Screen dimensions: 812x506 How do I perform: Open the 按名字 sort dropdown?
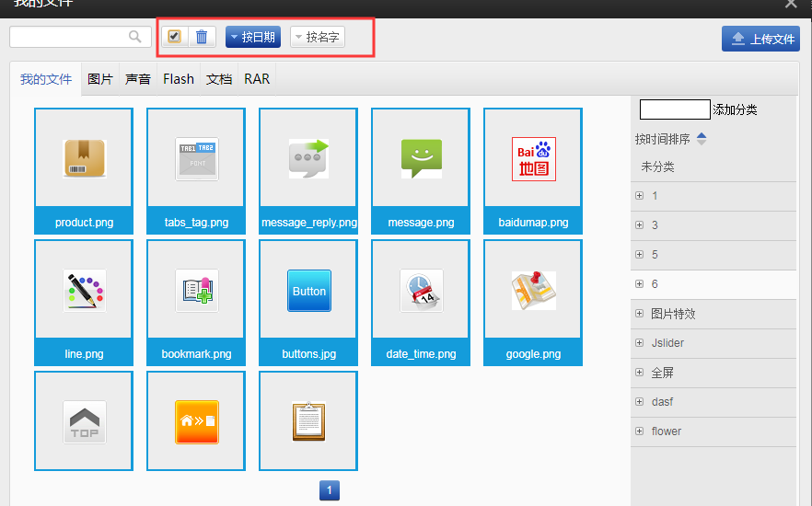click(317, 37)
